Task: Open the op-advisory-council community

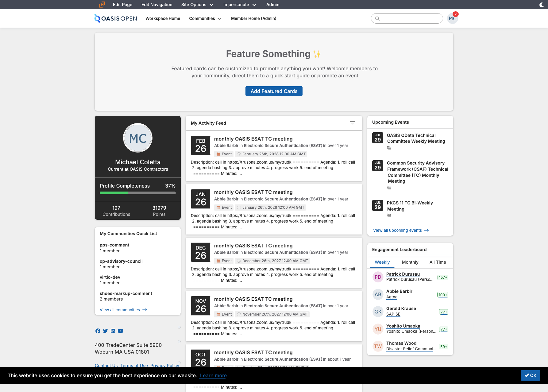Action: [x=121, y=261]
